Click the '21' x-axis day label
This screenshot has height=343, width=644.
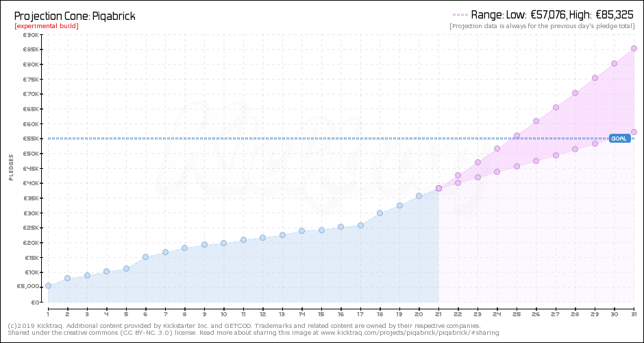pyautogui.click(x=438, y=315)
